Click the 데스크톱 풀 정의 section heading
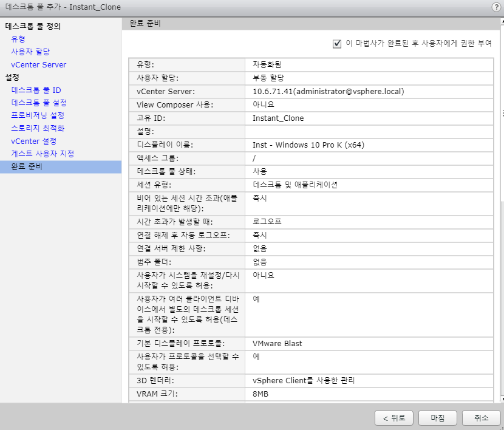This screenshot has width=504, height=430. point(33,26)
